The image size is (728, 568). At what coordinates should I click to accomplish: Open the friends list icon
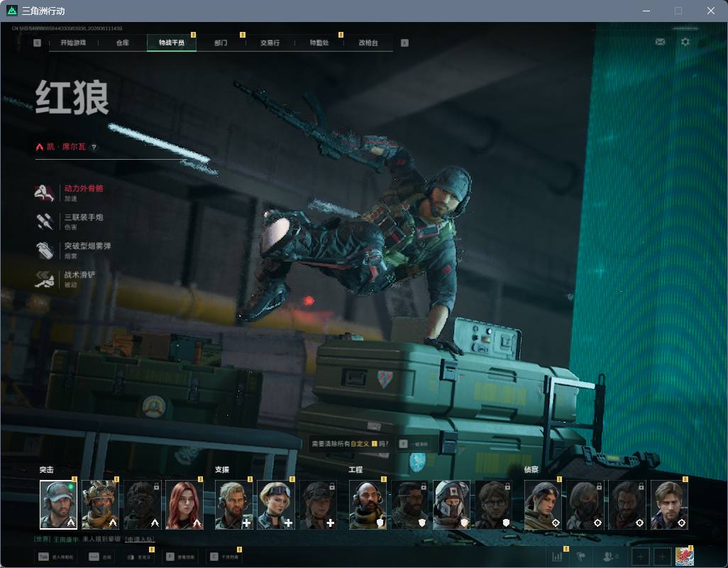(x=609, y=556)
